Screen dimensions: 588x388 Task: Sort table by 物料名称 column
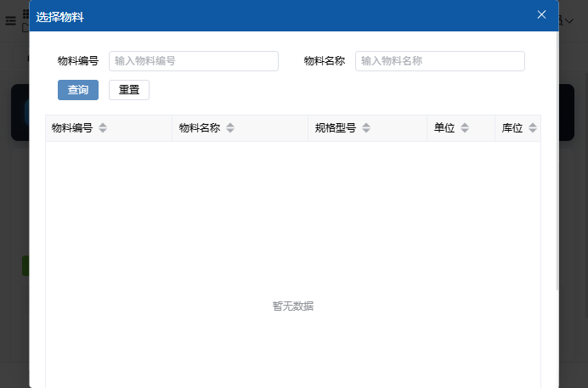point(230,127)
